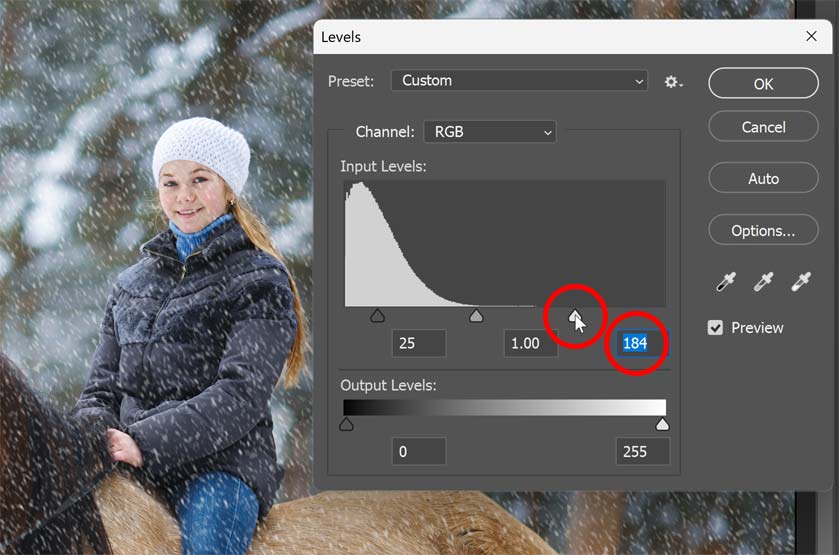Apply Auto levels correction

coord(763,178)
